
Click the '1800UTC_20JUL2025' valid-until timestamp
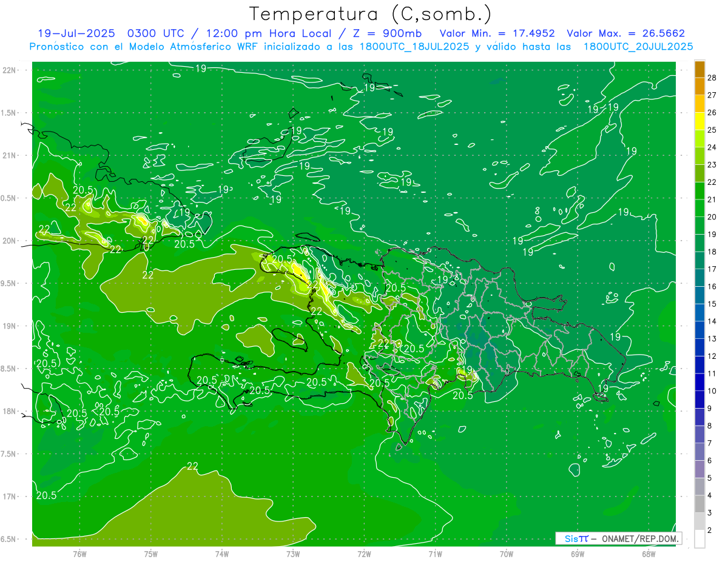(638, 47)
